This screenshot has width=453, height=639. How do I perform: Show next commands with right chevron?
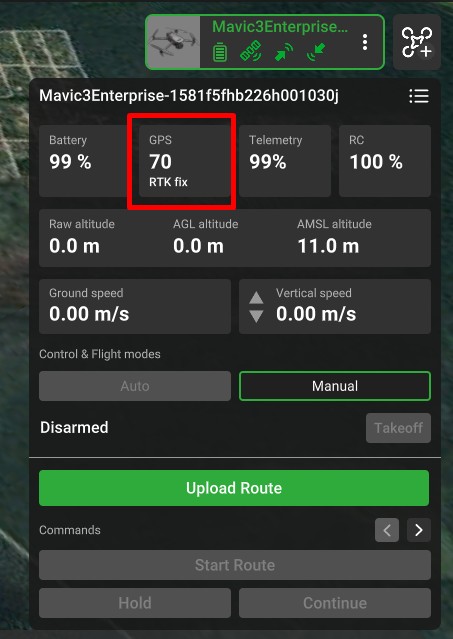point(418,530)
